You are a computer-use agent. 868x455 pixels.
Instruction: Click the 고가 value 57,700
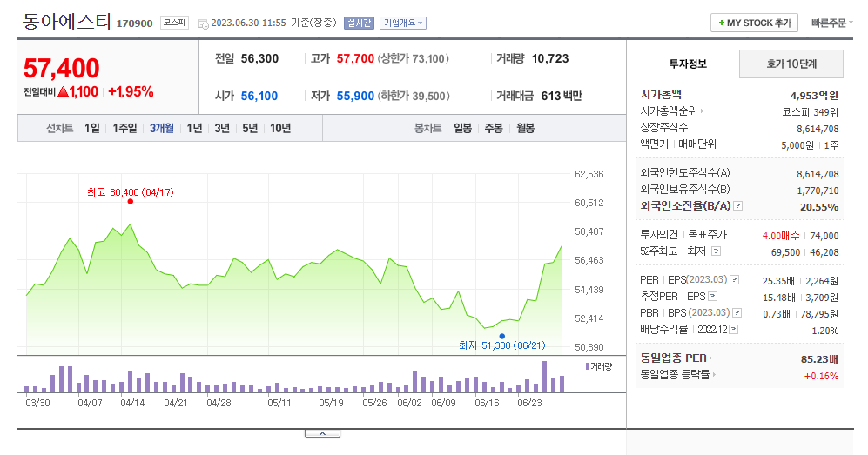pos(355,58)
